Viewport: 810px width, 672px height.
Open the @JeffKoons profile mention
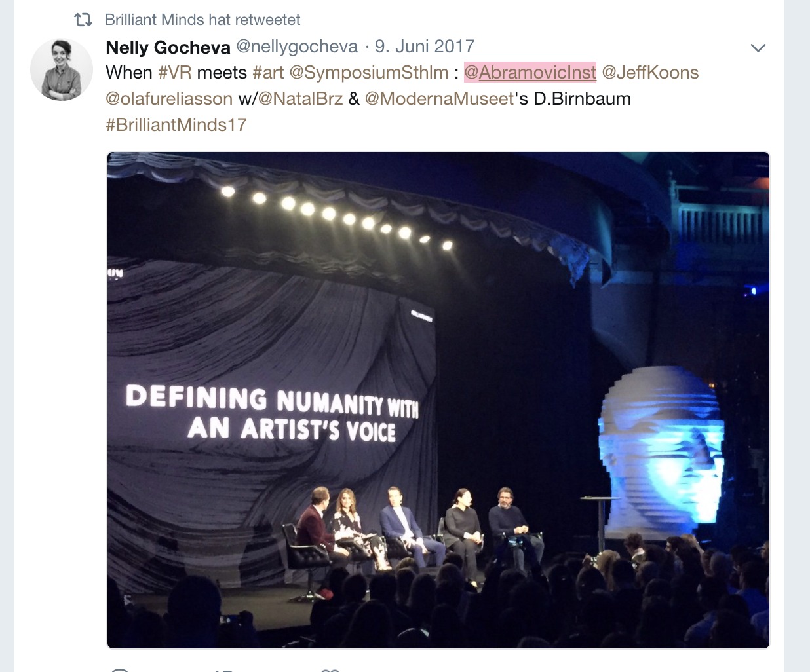(x=650, y=73)
